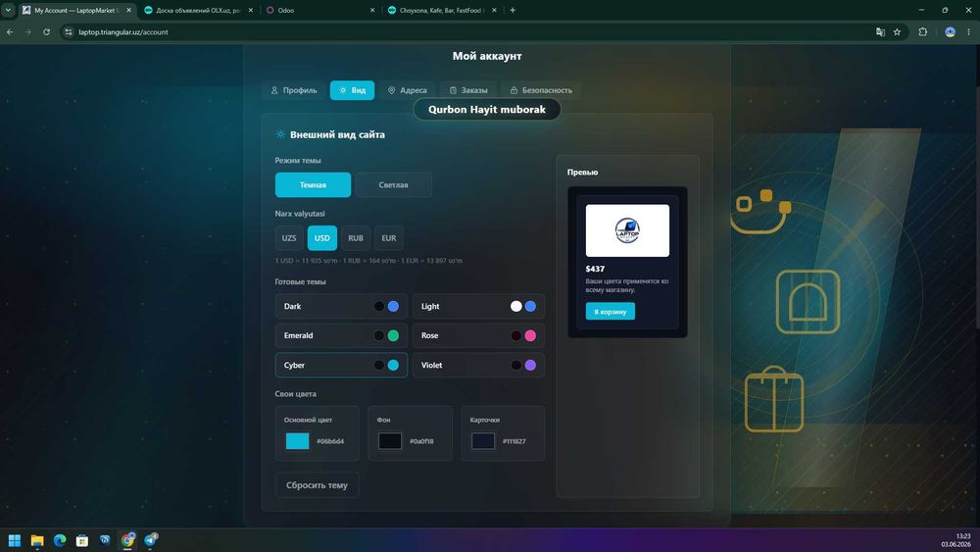Screen dimensions: 980x552
Task: Open the browser extensions puzzle icon
Action: pos(922,32)
